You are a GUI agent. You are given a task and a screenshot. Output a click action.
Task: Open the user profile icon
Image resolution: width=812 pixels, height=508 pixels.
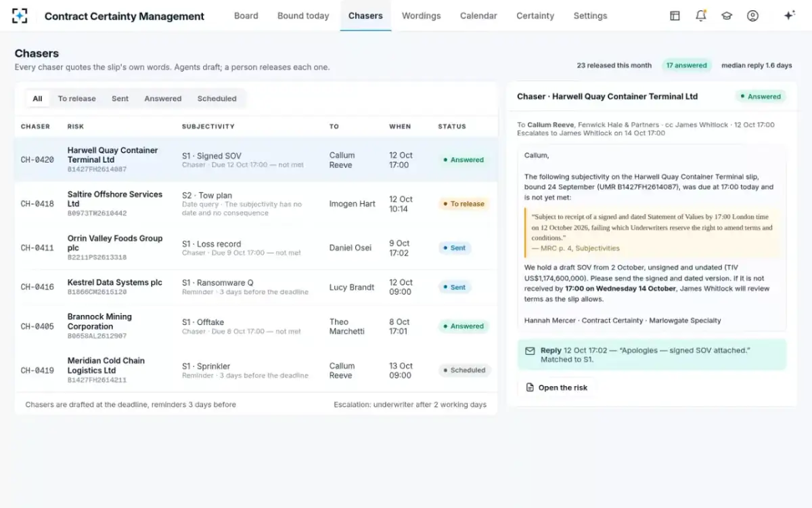coord(752,16)
